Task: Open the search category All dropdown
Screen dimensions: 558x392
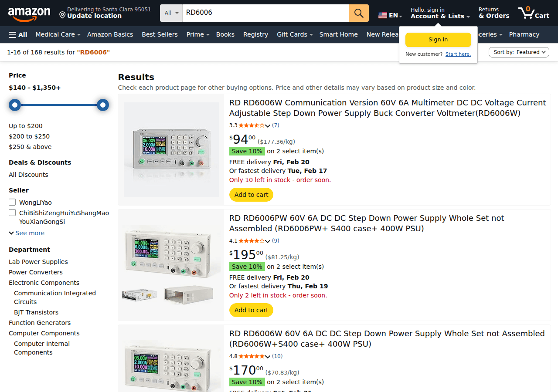Action: [x=171, y=13]
